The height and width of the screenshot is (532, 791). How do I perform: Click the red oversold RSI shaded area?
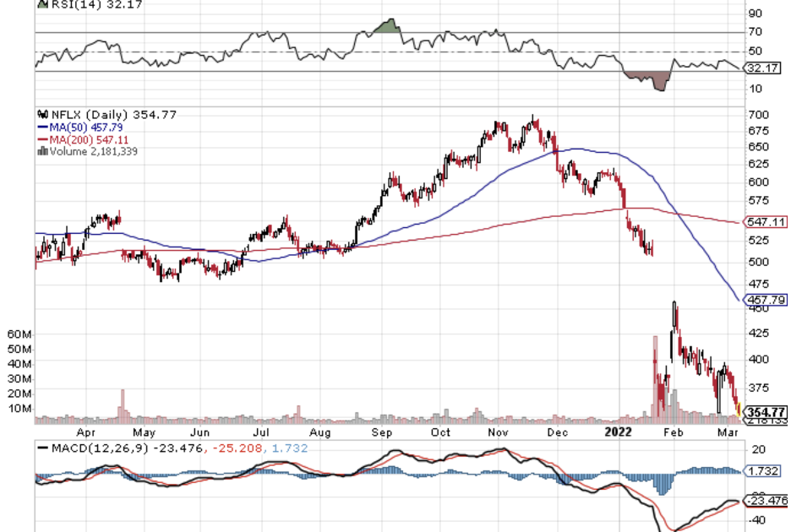coord(649,80)
